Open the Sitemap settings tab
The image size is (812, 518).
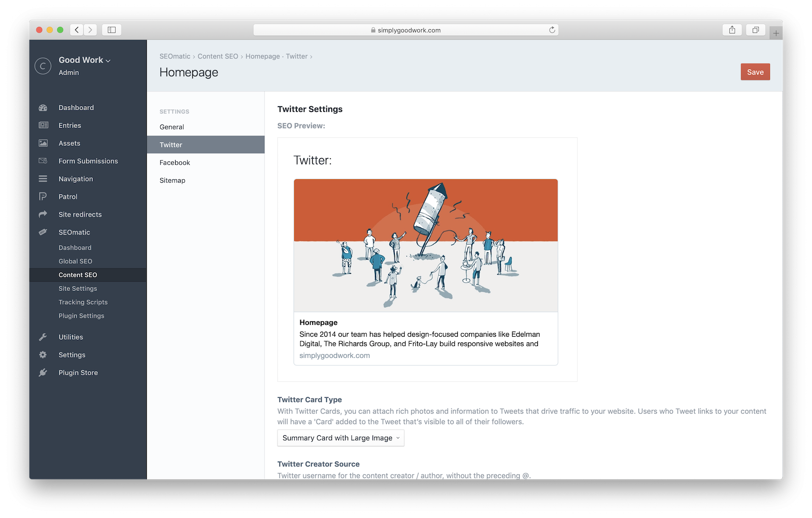[172, 180]
